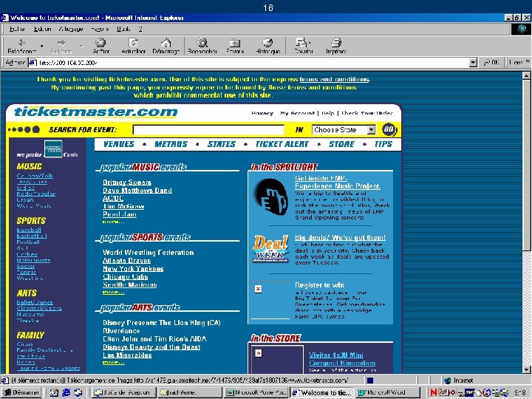Click the vertical scrollbar up arrow

[x=526, y=75]
